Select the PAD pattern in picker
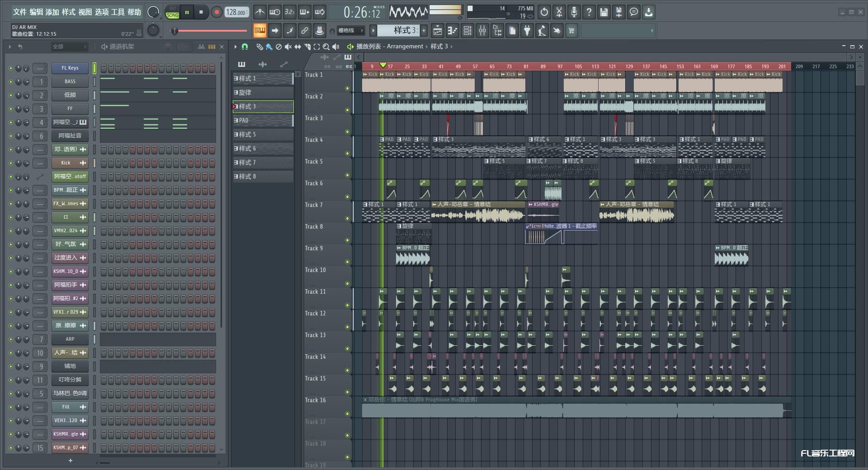The width and height of the screenshot is (868, 470). pos(263,121)
